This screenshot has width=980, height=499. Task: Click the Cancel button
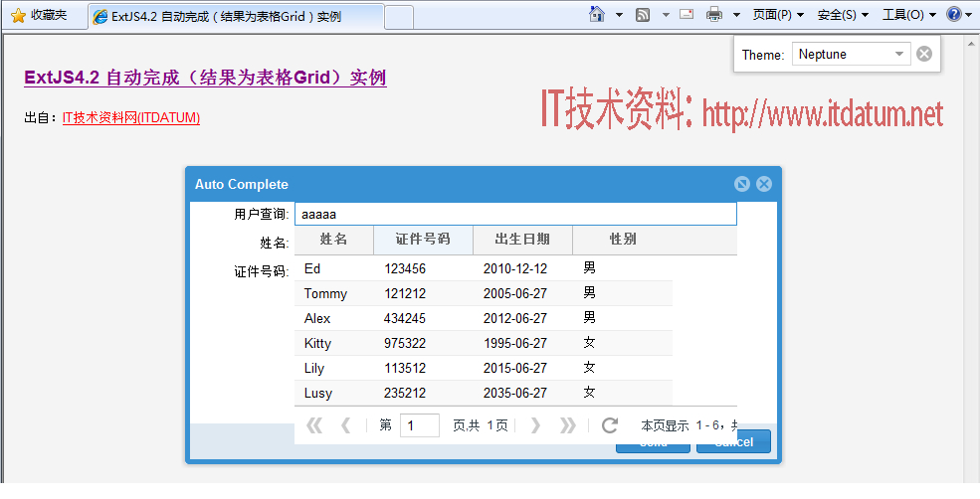coord(733,441)
